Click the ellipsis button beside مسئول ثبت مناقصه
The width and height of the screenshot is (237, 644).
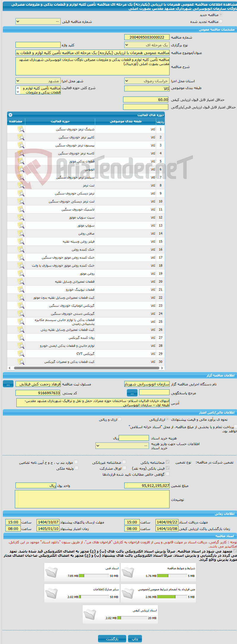(8, 384)
